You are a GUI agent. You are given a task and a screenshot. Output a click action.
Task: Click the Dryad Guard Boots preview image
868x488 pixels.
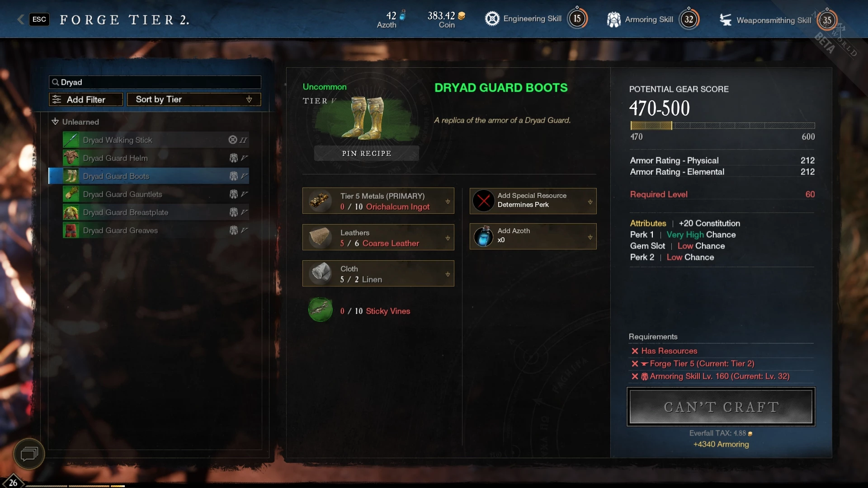[x=365, y=118]
